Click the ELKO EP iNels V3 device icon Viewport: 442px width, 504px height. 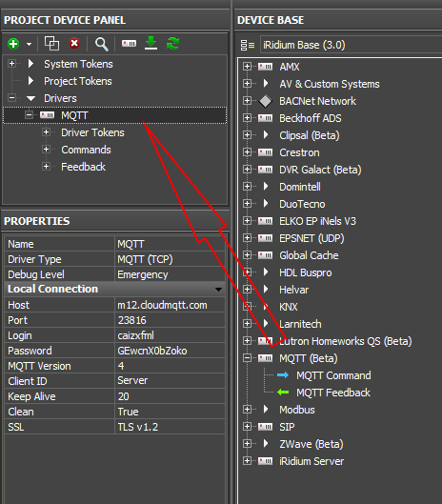(265, 221)
